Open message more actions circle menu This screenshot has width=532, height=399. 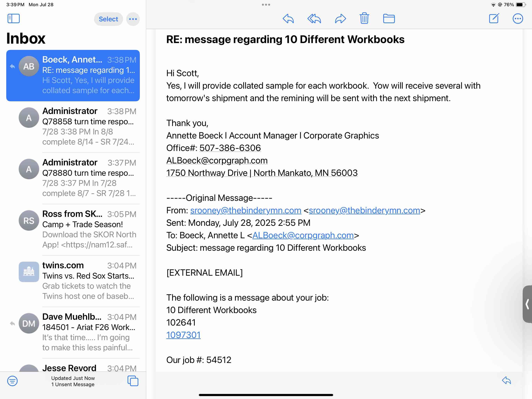[x=518, y=19]
